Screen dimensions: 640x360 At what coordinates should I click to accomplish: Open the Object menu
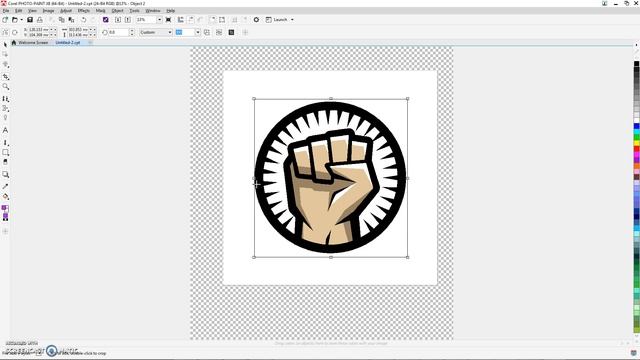pos(117,11)
